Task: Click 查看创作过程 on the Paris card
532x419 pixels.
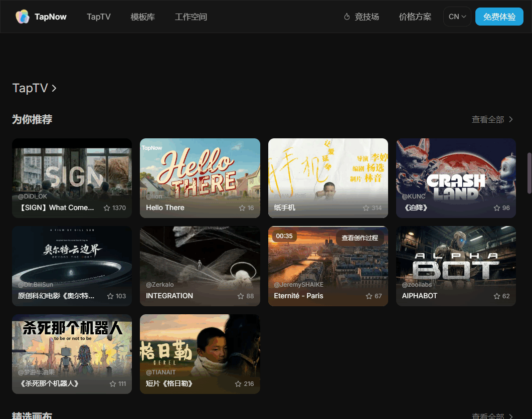Action: [x=360, y=238]
